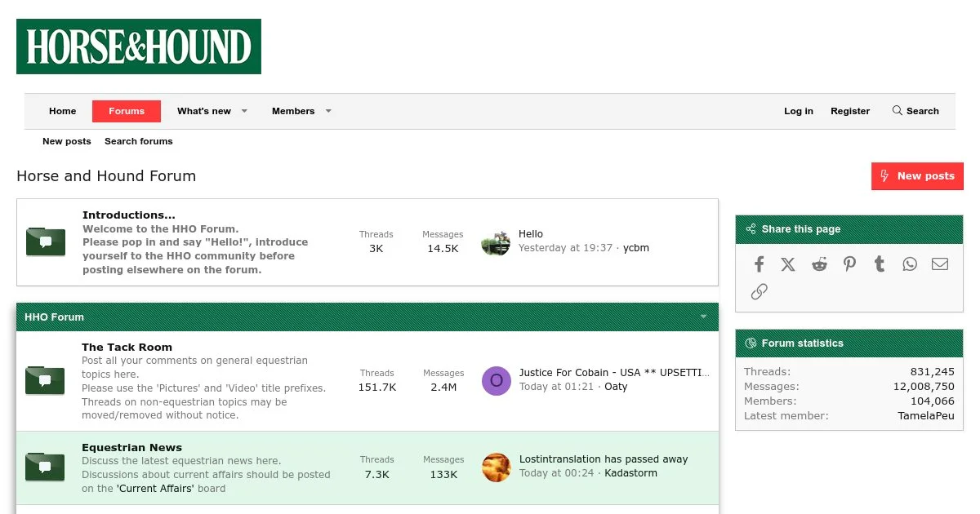Open the Log in link
980x514 pixels.
coord(798,111)
